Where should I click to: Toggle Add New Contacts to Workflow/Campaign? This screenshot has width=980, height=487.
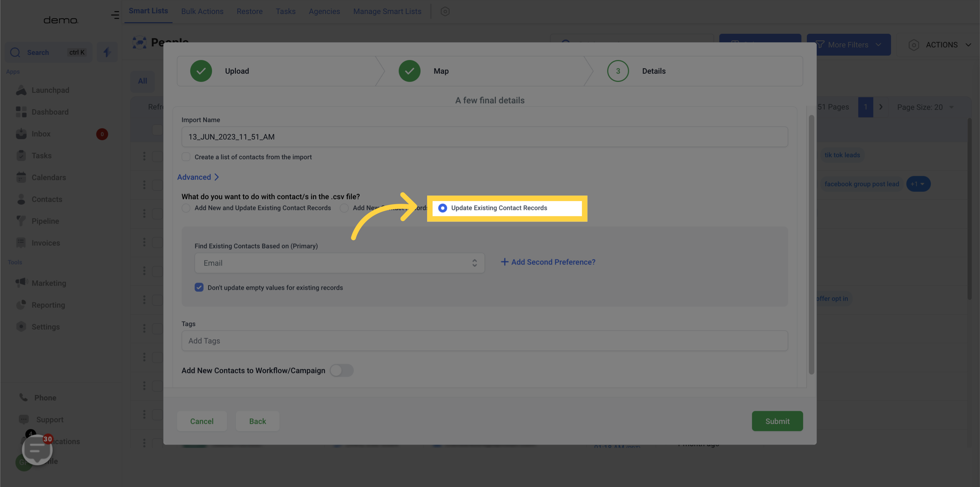341,370
